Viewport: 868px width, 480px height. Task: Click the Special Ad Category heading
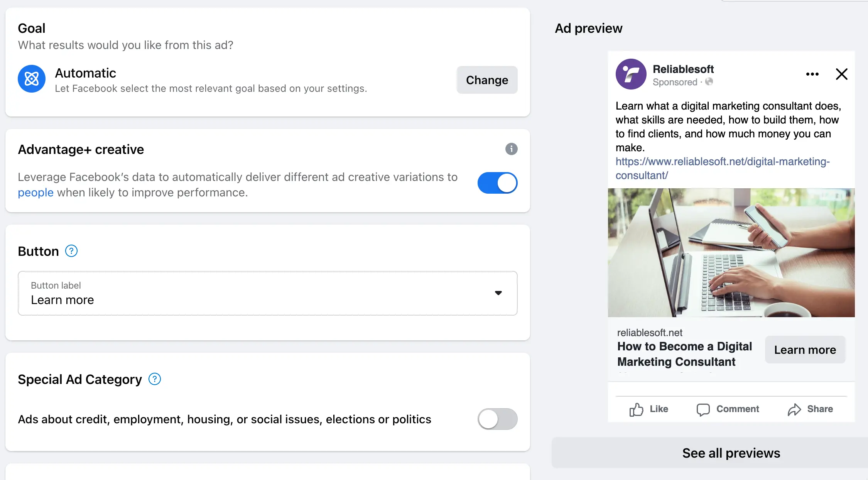(x=80, y=379)
